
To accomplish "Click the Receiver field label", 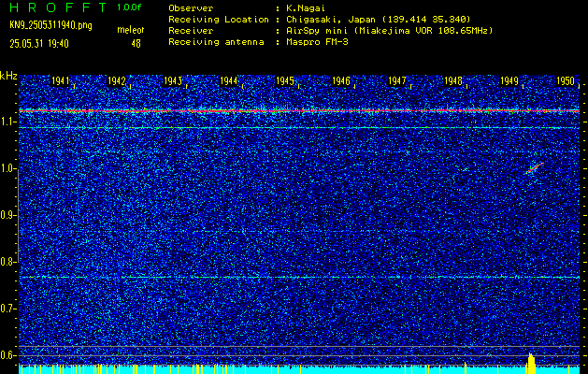I will coord(191,30).
